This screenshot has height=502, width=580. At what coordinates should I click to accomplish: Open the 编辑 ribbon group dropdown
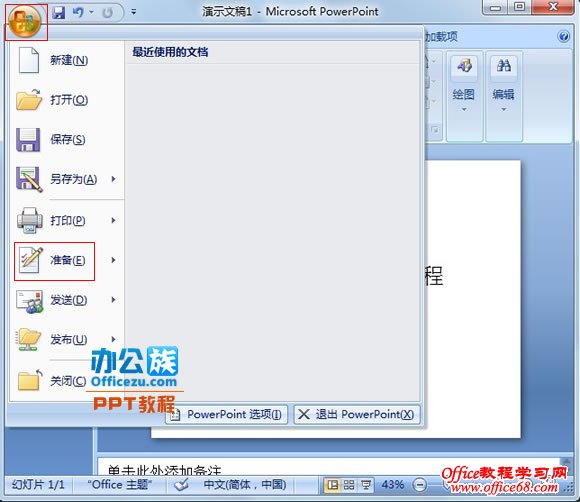504,96
